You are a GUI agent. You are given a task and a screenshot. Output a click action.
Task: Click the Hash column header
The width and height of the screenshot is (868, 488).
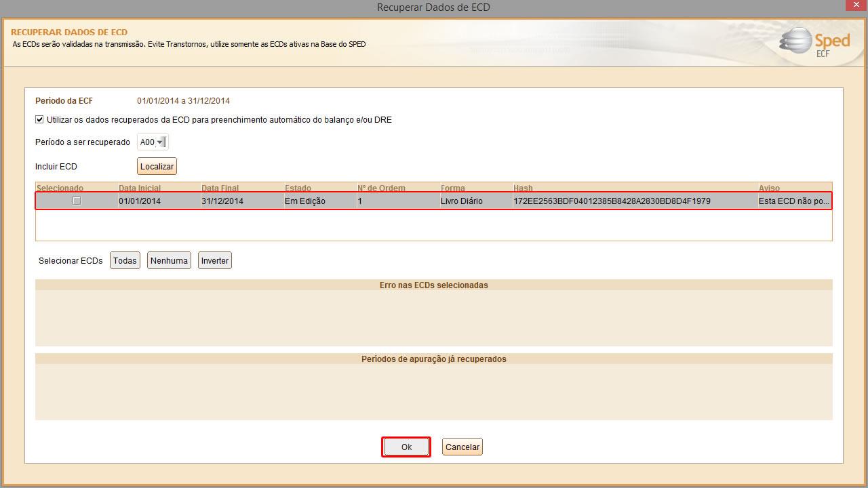pos(635,188)
